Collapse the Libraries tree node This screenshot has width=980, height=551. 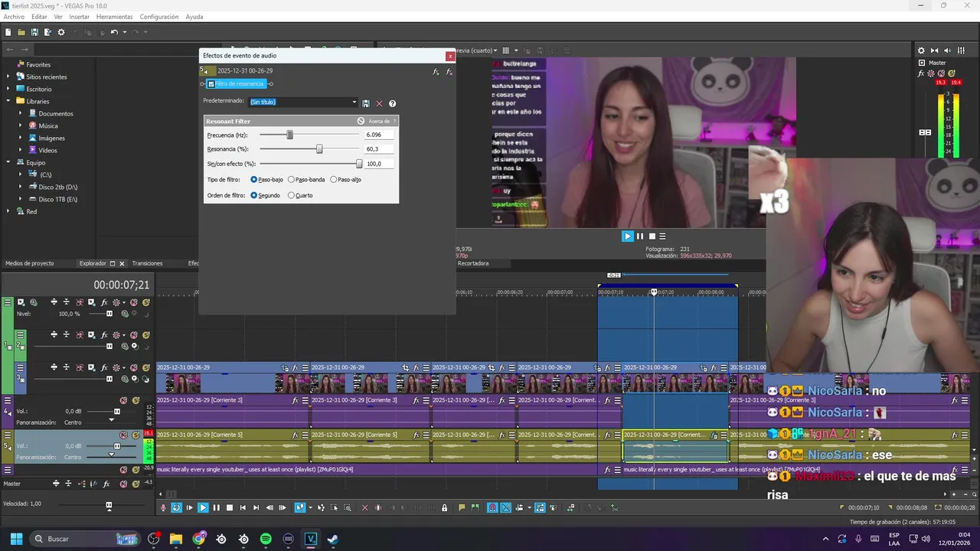pos(9,101)
